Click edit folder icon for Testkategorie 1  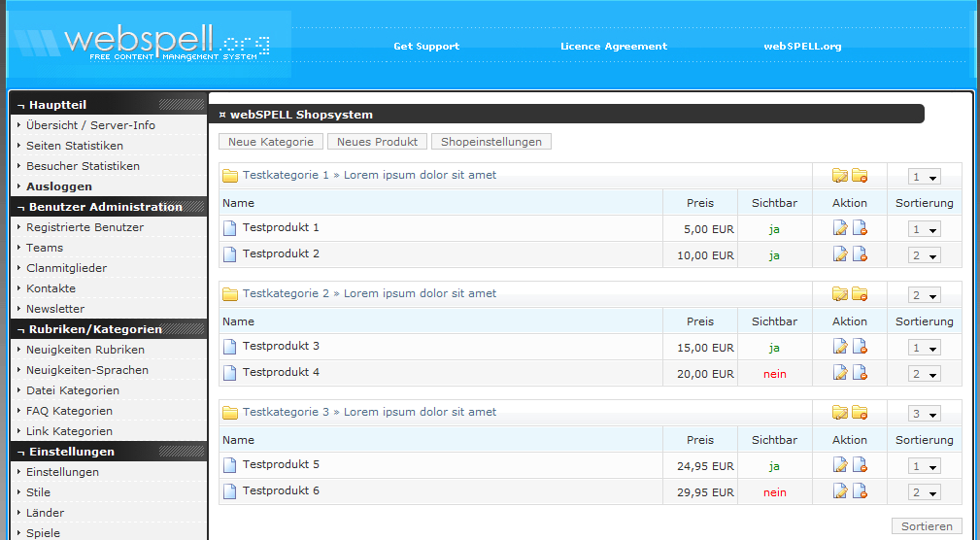(840, 176)
